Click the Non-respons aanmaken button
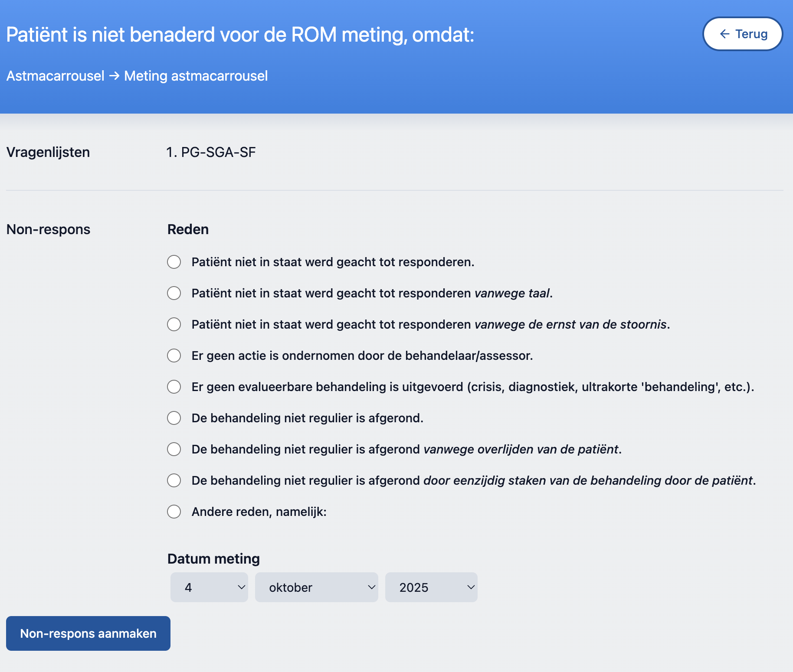Image resolution: width=793 pixels, height=672 pixels. (88, 633)
